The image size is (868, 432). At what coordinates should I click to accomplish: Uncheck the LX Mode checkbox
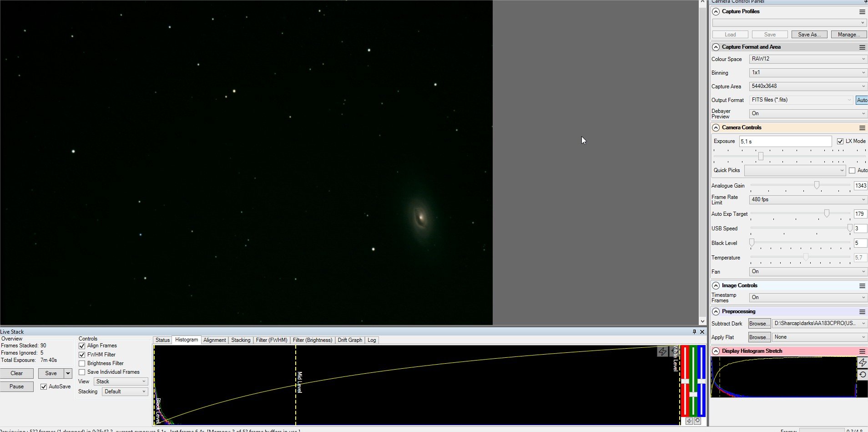coord(840,142)
